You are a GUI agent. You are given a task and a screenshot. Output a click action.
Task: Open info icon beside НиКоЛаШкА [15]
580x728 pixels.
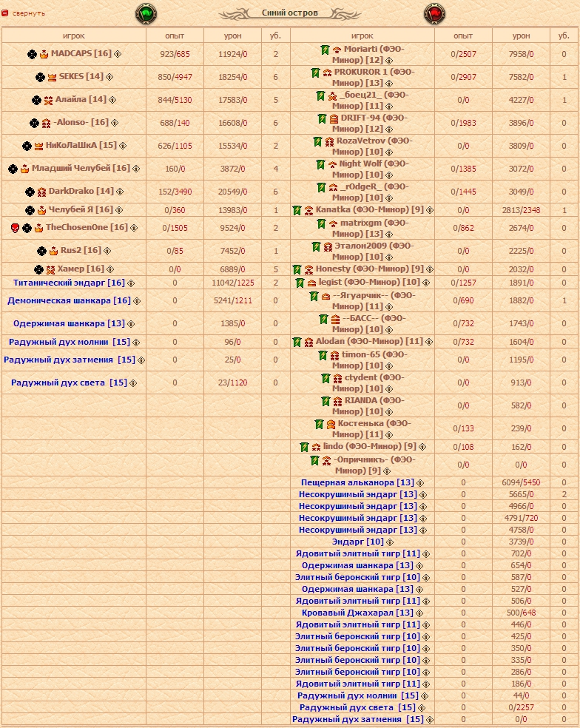(x=123, y=146)
